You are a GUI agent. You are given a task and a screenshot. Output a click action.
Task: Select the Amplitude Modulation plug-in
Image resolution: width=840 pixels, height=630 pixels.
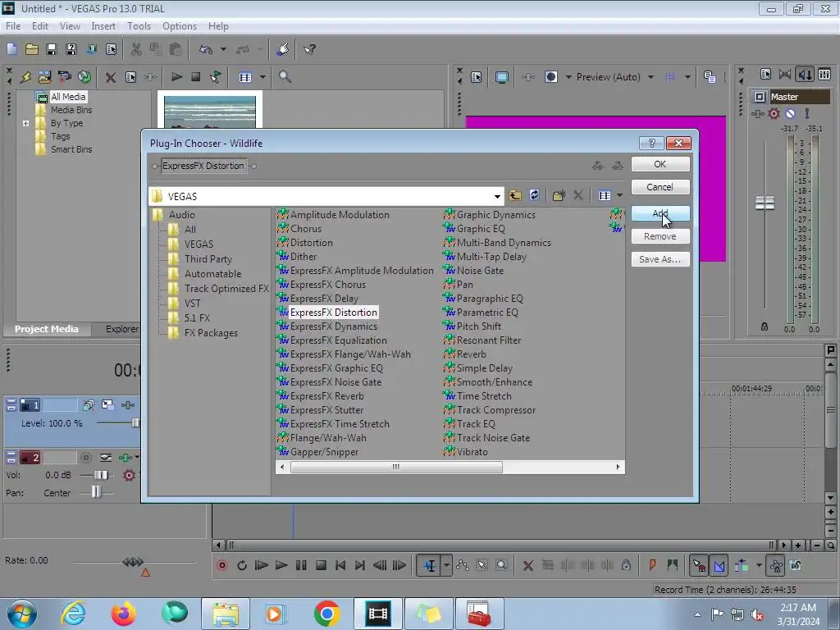340,215
